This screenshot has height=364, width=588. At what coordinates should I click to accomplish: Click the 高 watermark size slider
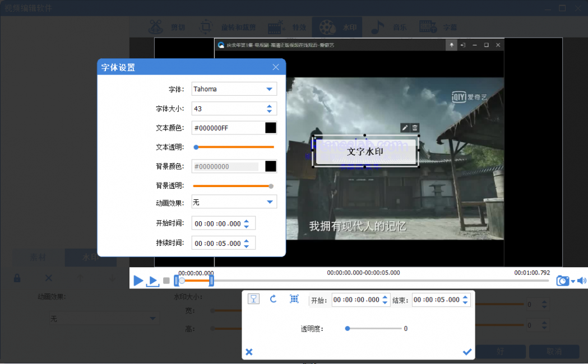[227, 328]
